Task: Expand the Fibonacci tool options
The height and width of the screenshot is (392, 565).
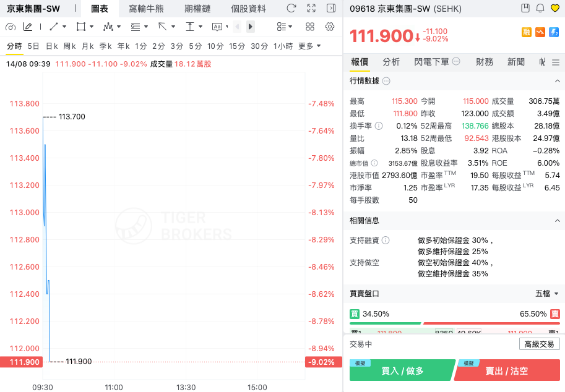Action: pyautogui.click(x=146, y=27)
